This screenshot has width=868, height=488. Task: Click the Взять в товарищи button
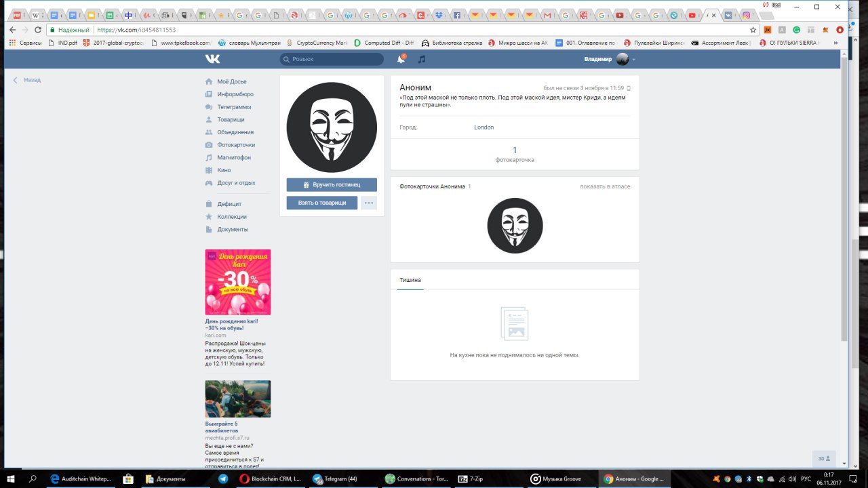pos(322,203)
